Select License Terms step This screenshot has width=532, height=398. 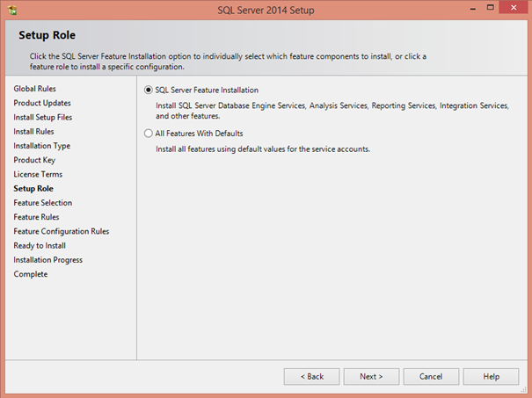coord(38,174)
